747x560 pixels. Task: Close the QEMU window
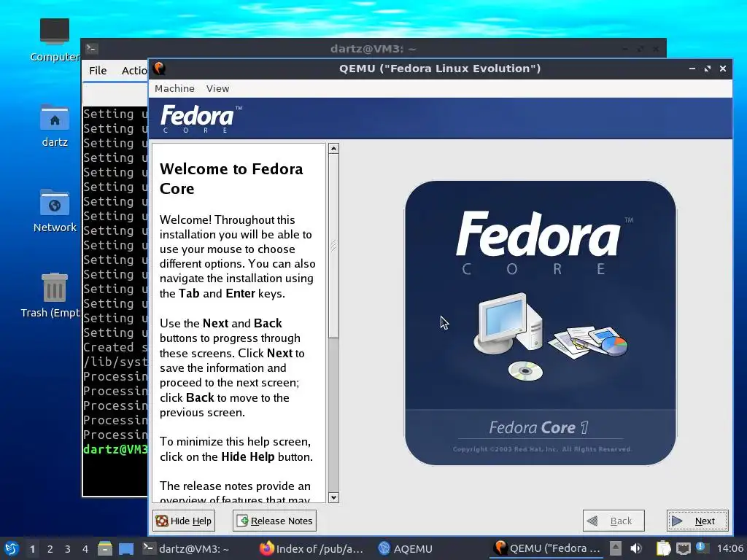click(723, 69)
